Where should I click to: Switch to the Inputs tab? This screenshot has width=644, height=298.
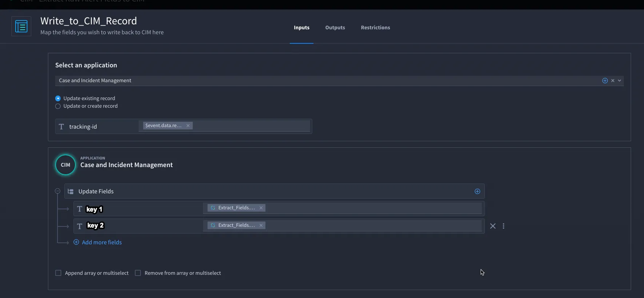tap(302, 27)
